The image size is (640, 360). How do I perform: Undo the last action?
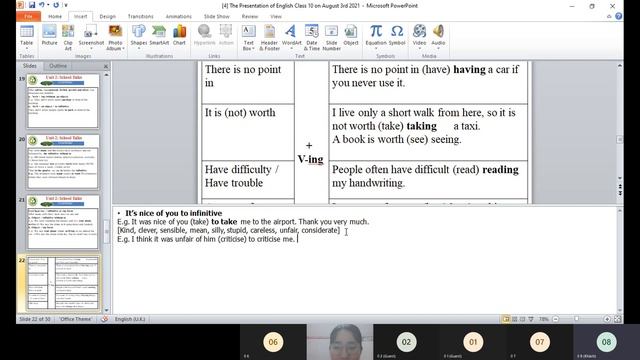tap(42, 5)
